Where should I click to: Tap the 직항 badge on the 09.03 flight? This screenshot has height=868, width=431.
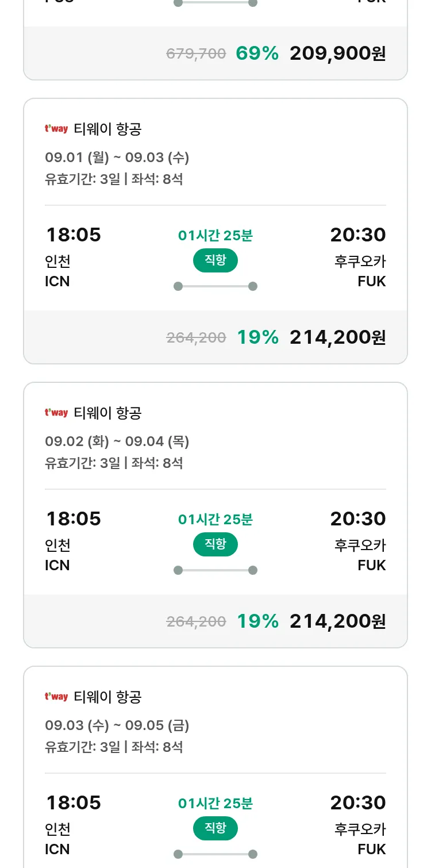(x=215, y=828)
